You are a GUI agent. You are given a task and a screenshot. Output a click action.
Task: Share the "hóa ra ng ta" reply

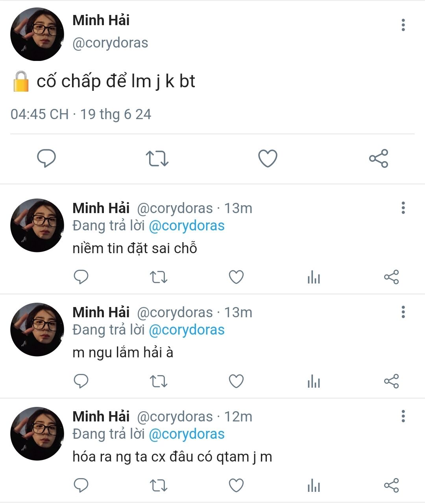click(x=391, y=486)
